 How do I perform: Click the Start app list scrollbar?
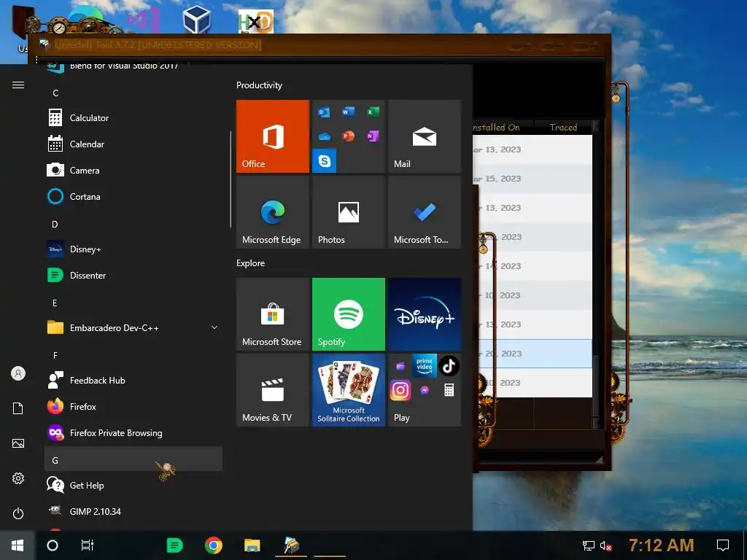click(231, 179)
